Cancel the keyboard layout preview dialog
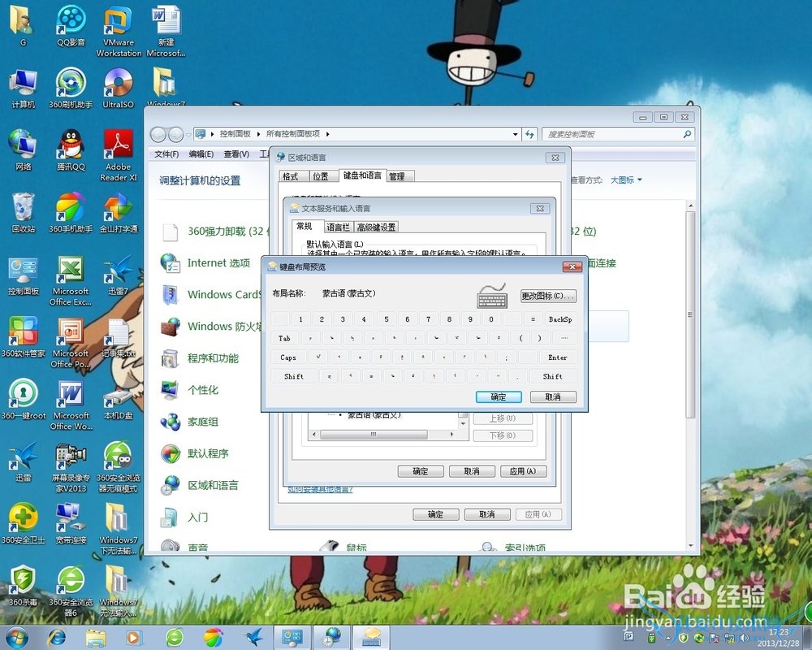Viewport: 812px width, 650px height. tap(552, 396)
